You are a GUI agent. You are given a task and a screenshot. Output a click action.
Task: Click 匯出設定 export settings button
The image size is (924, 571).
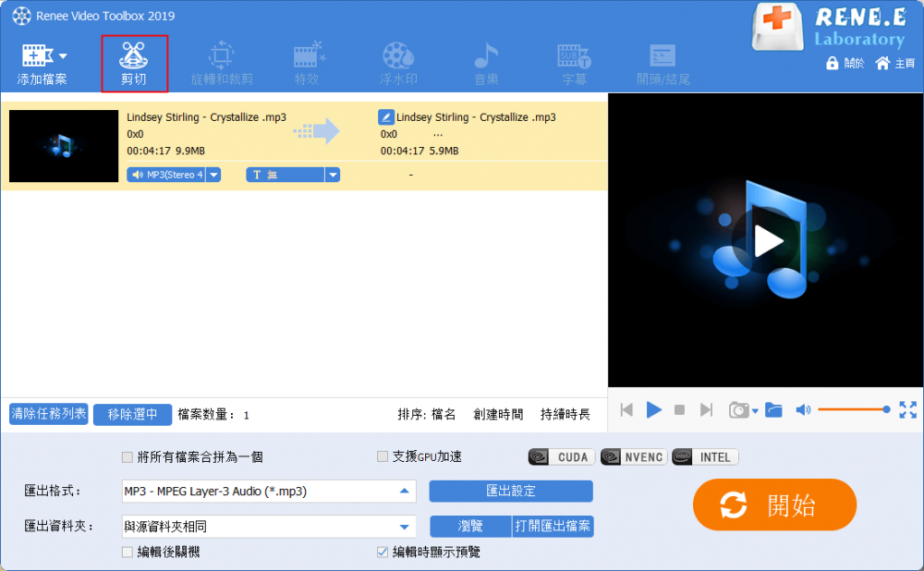tap(511, 491)
